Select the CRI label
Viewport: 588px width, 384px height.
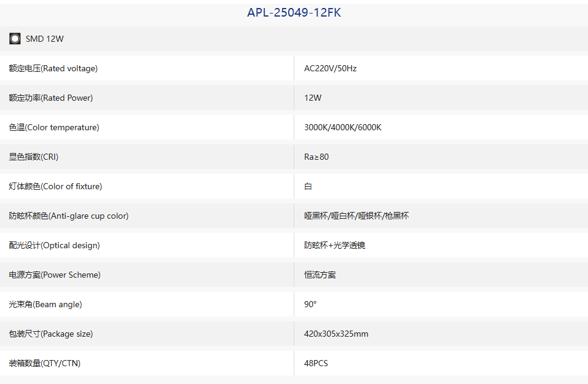[x=34, y=157]
